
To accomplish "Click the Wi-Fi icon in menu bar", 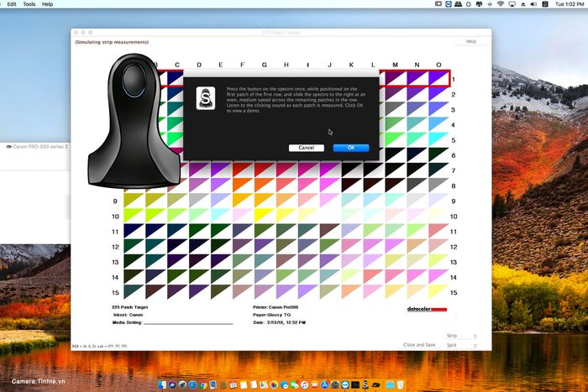I will tap(501, 4).
